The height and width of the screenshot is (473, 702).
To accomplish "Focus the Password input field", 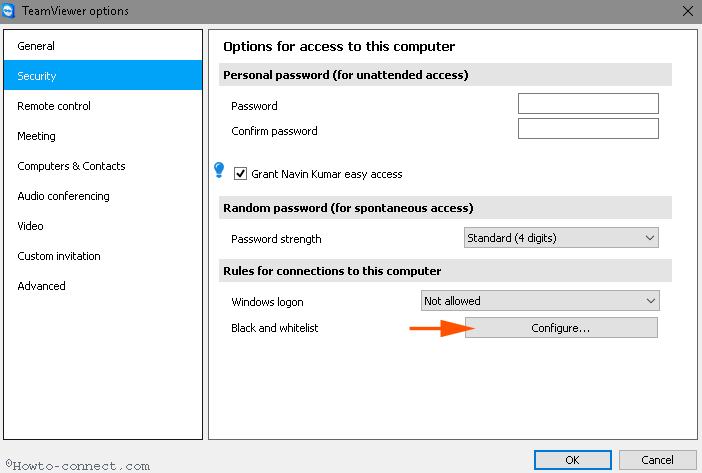I will pos(588,103).
